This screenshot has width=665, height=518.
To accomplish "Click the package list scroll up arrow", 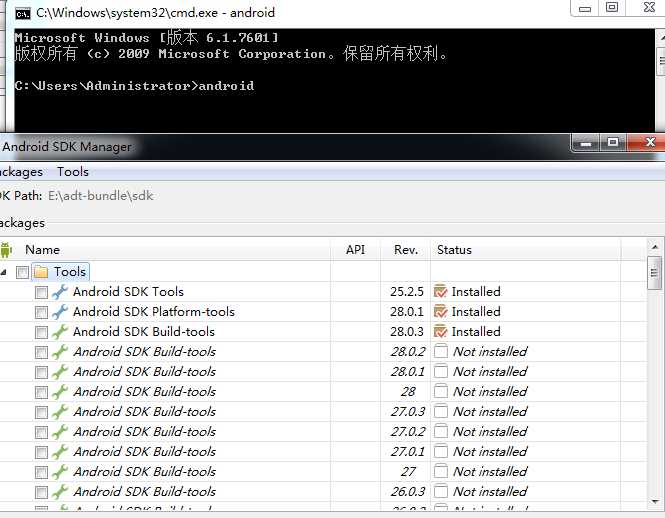I will click(655, 247).
